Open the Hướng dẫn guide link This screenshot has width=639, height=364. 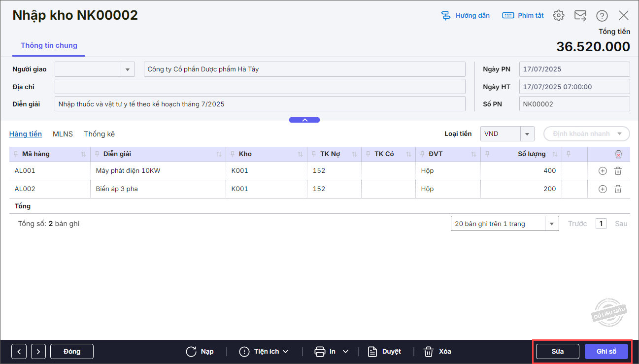[465, 16]
